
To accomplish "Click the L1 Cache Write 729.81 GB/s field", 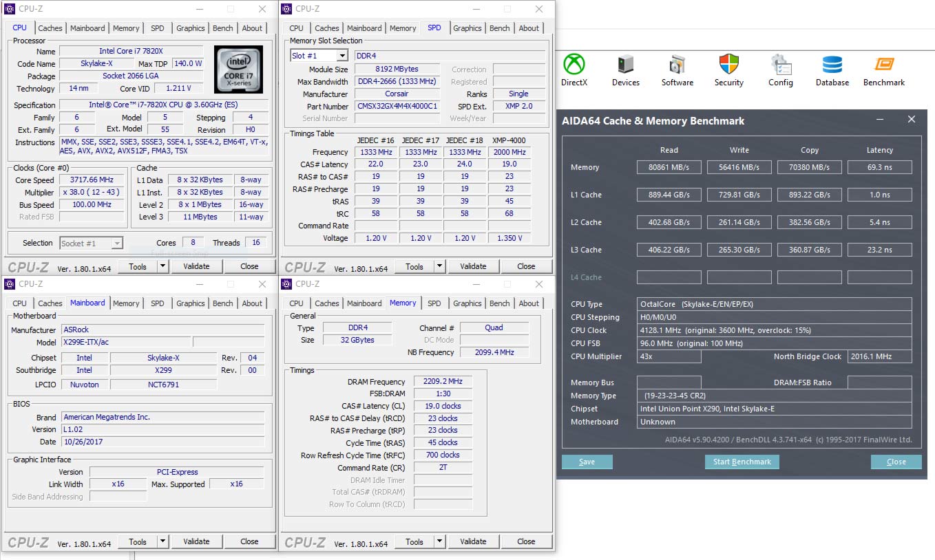I will point(739,195).
